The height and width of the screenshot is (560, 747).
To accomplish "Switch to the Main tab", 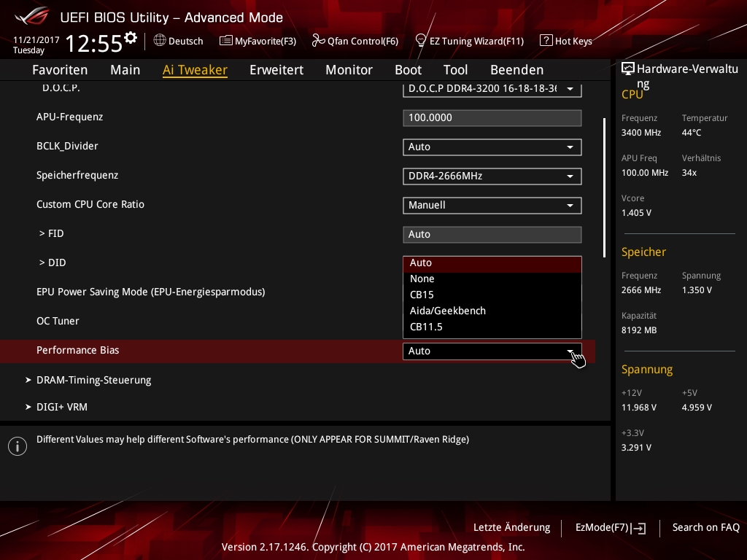I will [125, 70].
